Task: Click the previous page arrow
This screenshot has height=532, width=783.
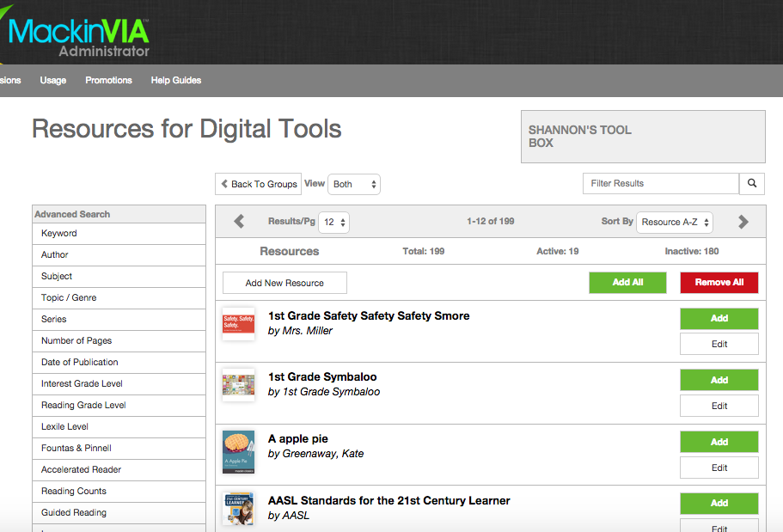Action: [x=239, y=221]
